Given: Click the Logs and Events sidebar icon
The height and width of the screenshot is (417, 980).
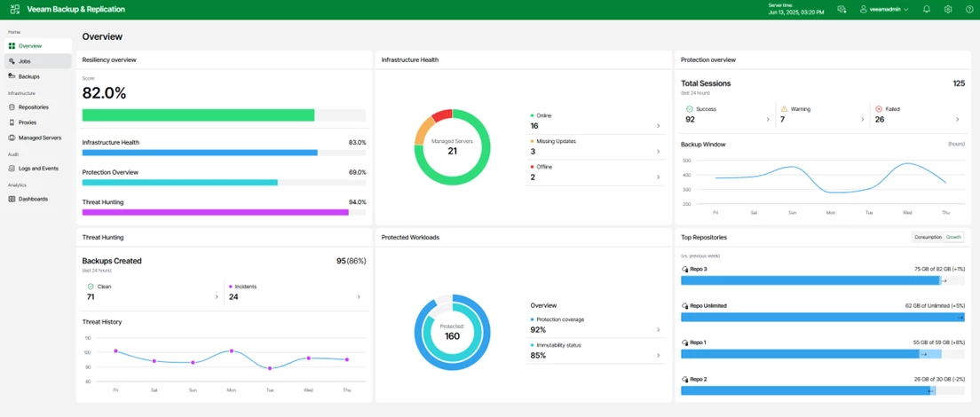Looking at the screenshot, I should (12, 169).
